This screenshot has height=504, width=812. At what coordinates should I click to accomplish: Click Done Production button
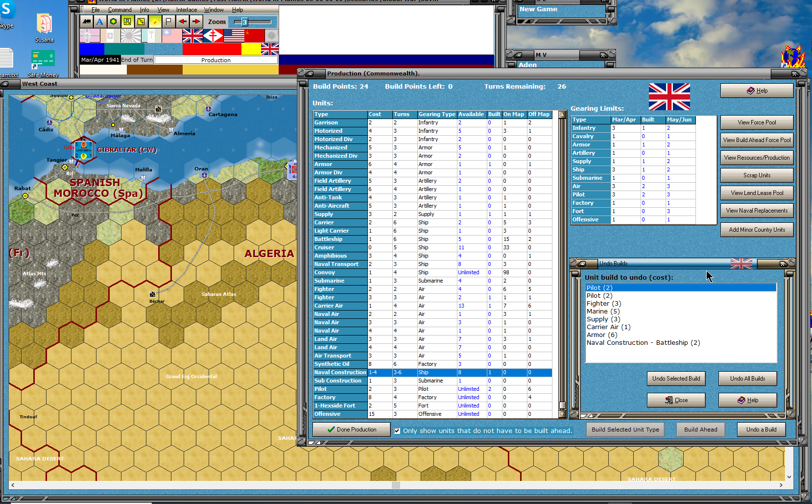click(x=352, y=430)
